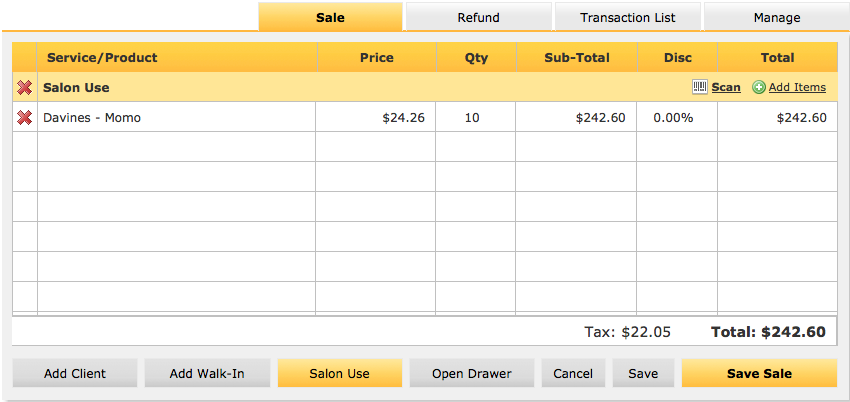Click the Save button
The width and height of the screenshot is (850, 402).
coord(643,373)
